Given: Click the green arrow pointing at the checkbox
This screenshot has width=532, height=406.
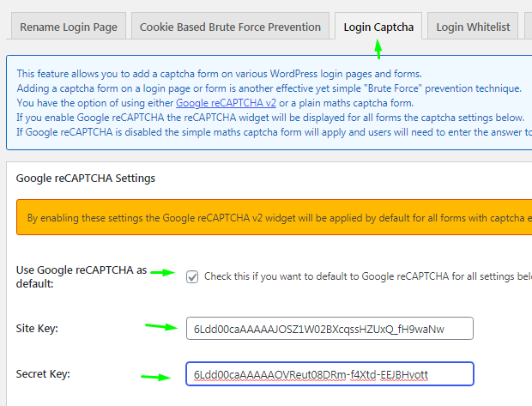Looking at the screenshot, I should pos(162,273).
